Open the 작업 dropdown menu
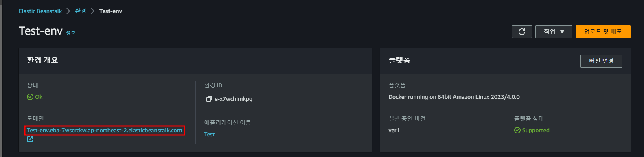The height and width of the screenshot is (157, 644). 554,32
